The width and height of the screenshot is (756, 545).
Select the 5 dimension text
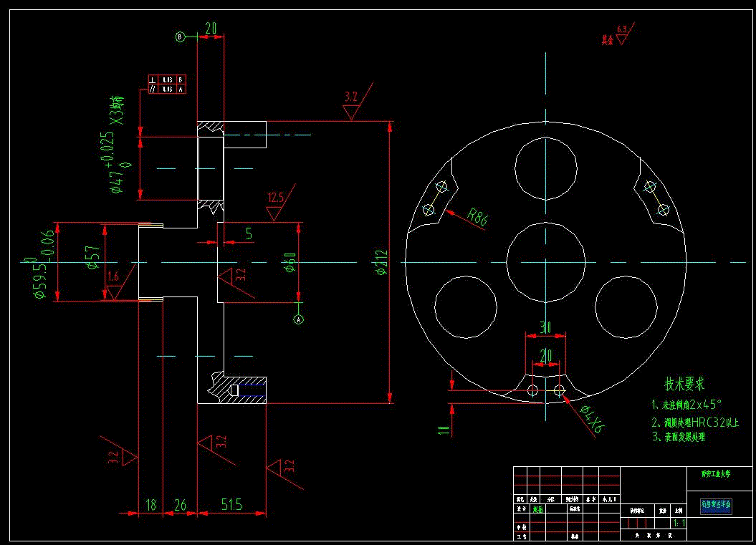[249, 233]
